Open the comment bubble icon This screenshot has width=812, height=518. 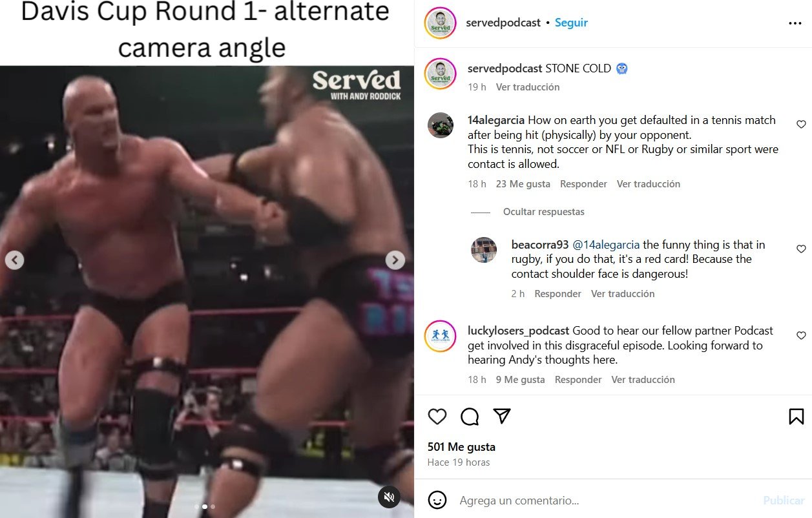point(470,417)
